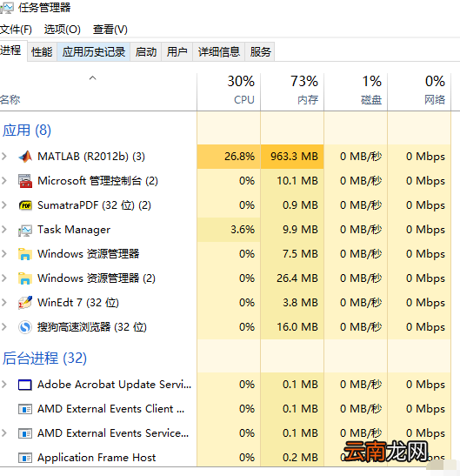Image resolution: width=460 pixels, height=476 pixels.
Task: Click the Task Manager process icon
Action: tap(25, 230)
